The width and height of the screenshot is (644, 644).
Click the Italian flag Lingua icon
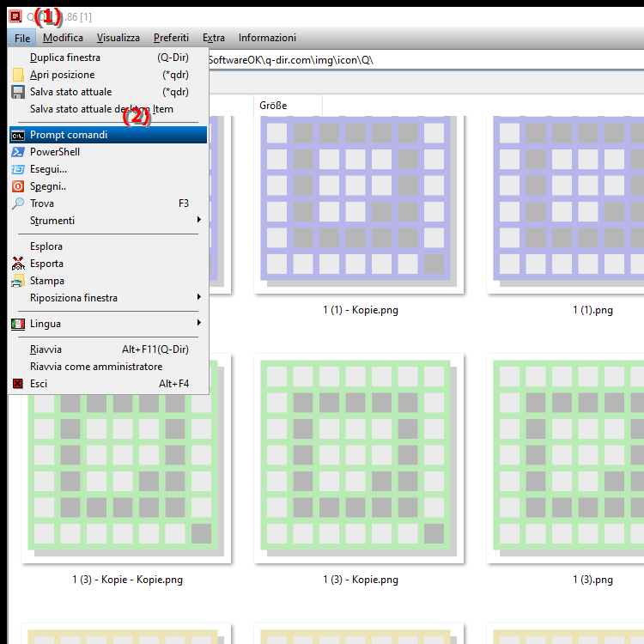click(x=17, y=324)
